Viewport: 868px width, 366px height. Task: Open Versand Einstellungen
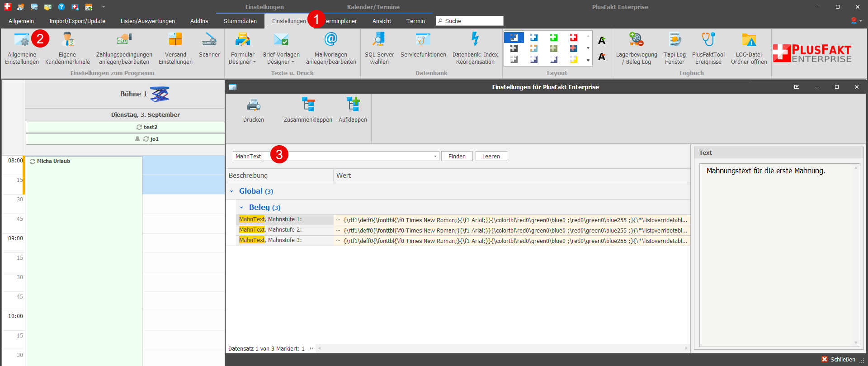pos(175,49)
